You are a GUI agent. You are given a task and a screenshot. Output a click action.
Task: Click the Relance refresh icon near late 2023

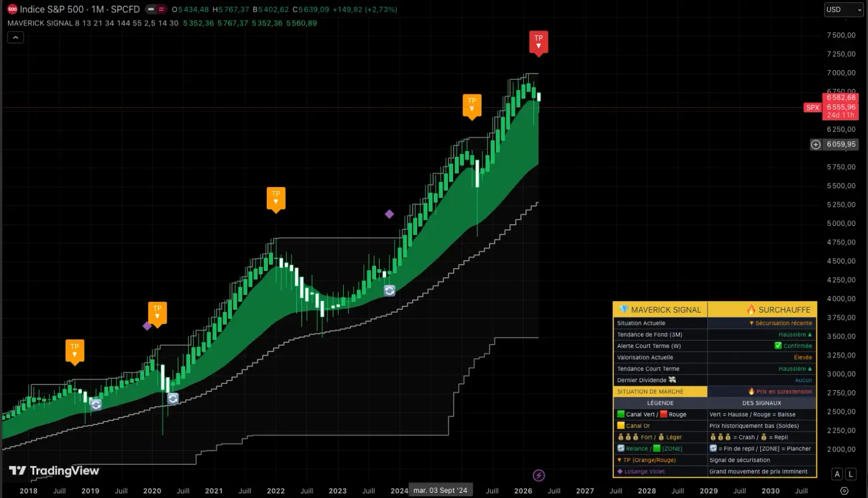click(x=389, y=291)
